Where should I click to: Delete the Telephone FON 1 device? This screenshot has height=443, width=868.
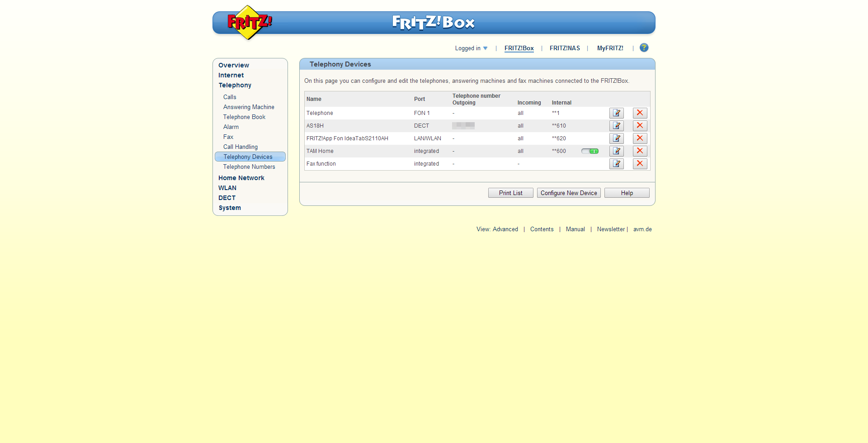tap(640, 113)
